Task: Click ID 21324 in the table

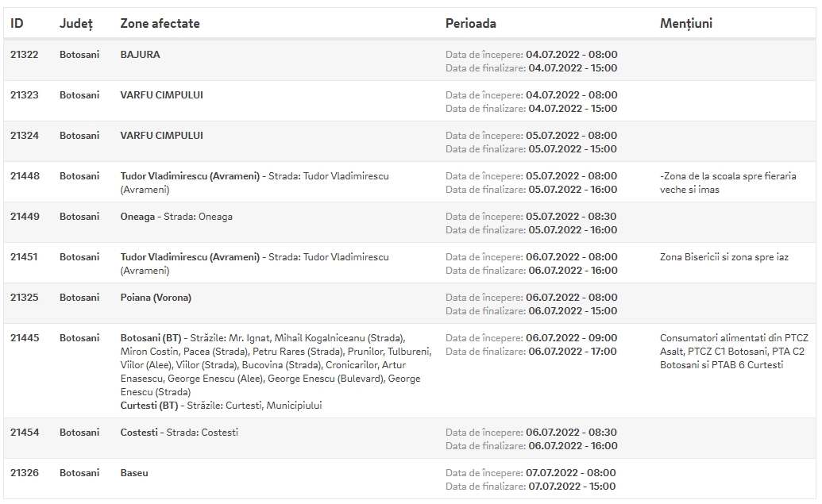Action: 25,135
